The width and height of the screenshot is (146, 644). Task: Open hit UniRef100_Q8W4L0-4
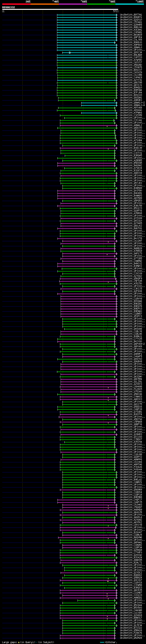click(132, 105)
